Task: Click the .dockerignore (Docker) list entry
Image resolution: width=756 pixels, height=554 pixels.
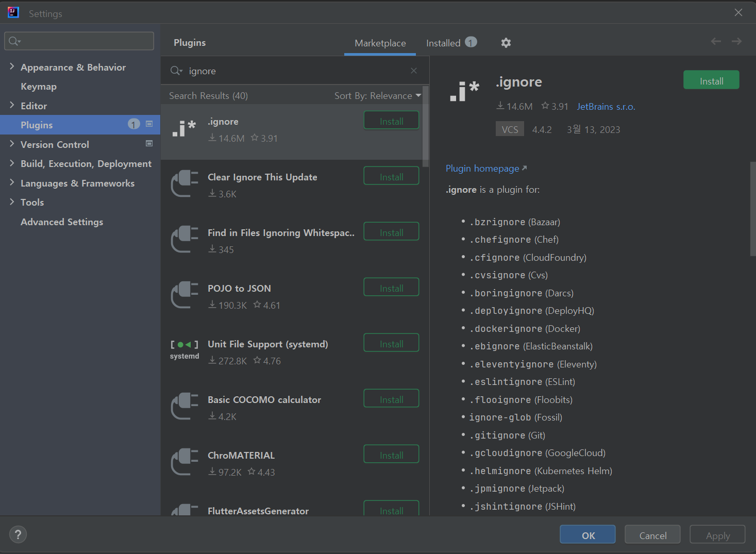Action: tap(525, 329)
